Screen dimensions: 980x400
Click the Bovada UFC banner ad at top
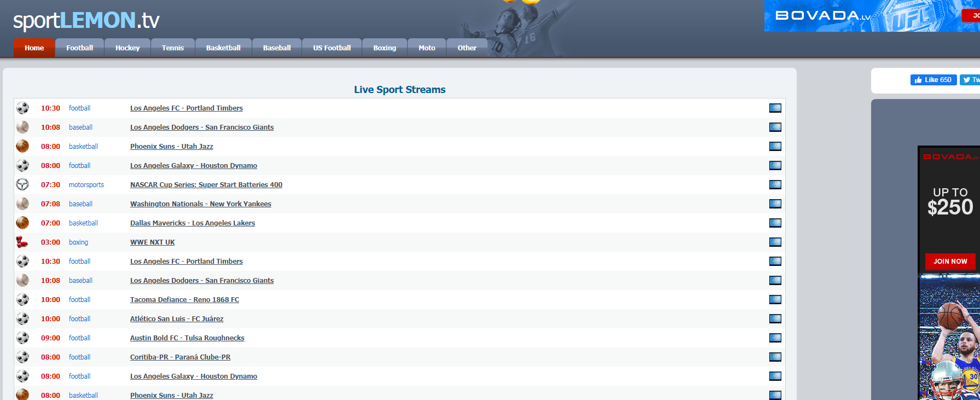tap(872, 16)
